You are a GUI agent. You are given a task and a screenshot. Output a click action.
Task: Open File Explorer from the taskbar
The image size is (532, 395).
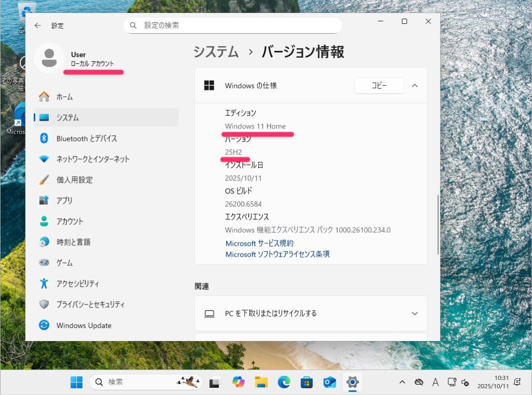tap(261, 383)
